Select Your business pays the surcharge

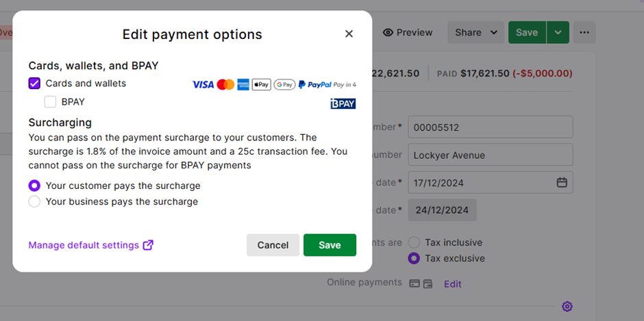(34, 202)
